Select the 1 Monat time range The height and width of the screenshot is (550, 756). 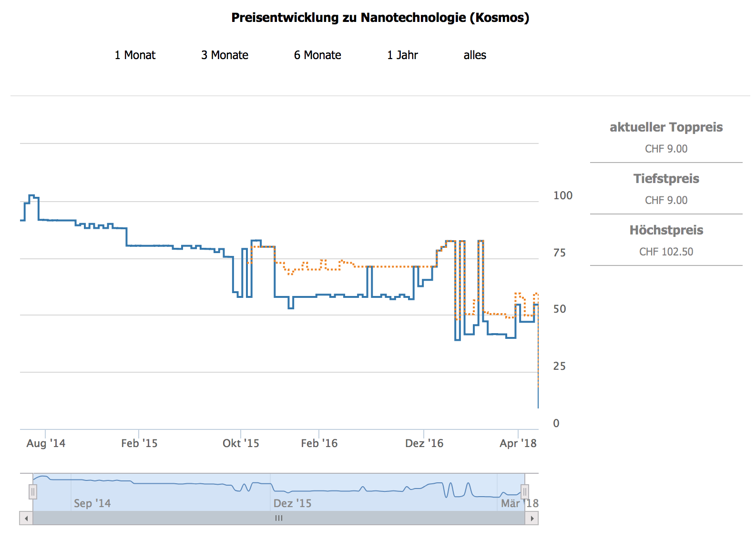coord(135,55)
